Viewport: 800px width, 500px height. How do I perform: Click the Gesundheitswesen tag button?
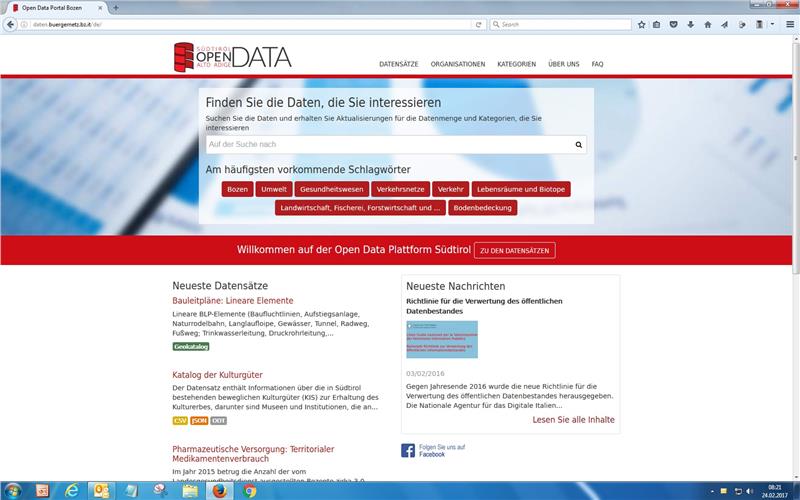click(331, 189)
